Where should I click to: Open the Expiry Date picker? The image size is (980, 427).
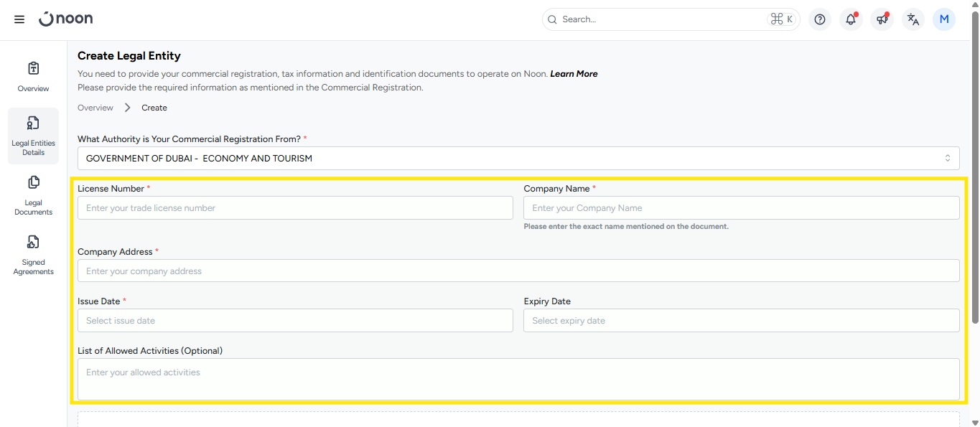coord(741,321)
